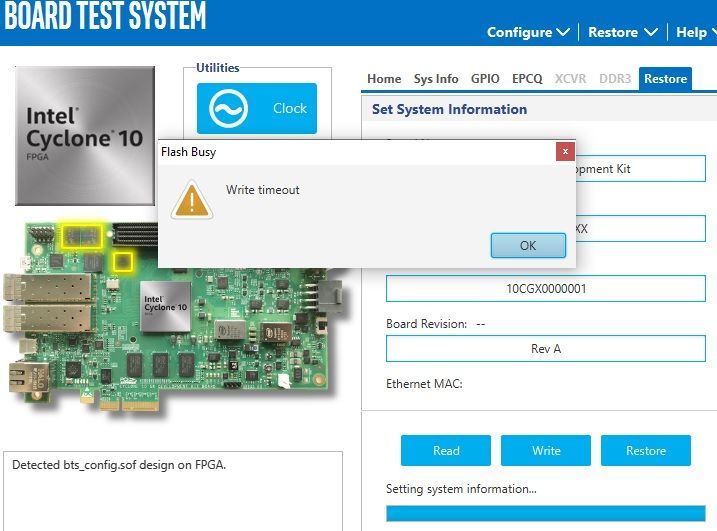
Task: Click the 'Board Revision:' label
Action: [426, 324]
